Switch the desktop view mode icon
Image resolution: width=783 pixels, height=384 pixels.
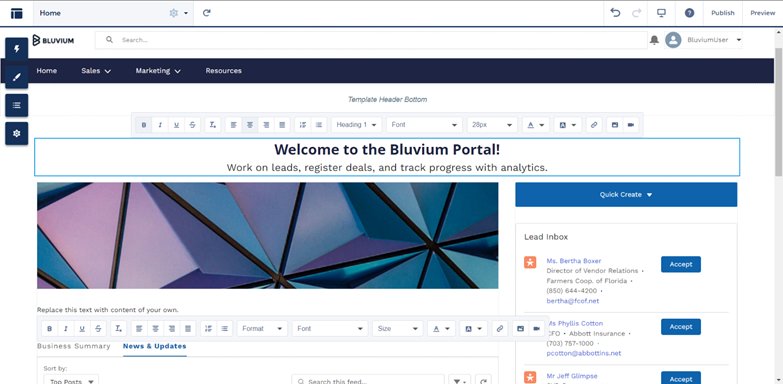(661, 13)
